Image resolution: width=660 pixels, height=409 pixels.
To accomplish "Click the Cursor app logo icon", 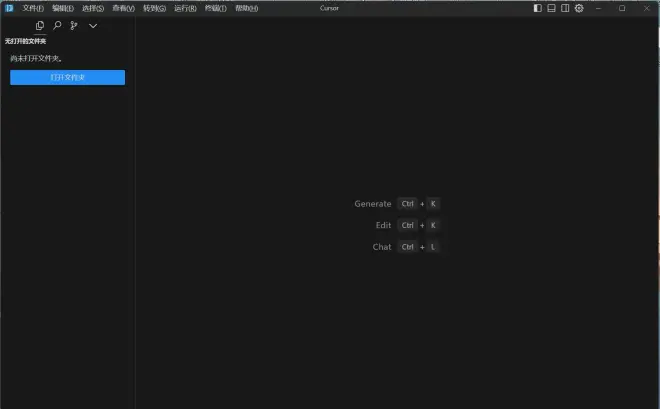I will point(9,8).
